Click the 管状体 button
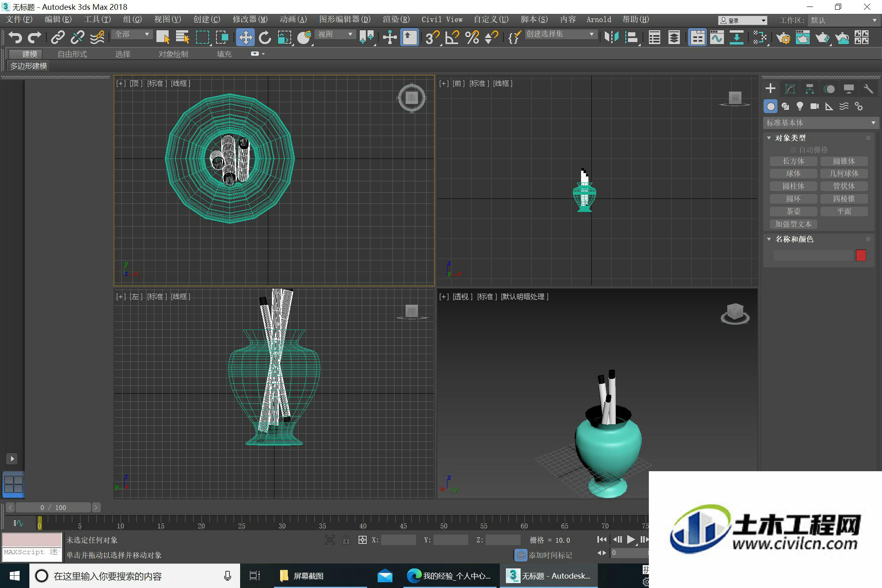Screen dimensions: 882x588 (x=844, y=187)
